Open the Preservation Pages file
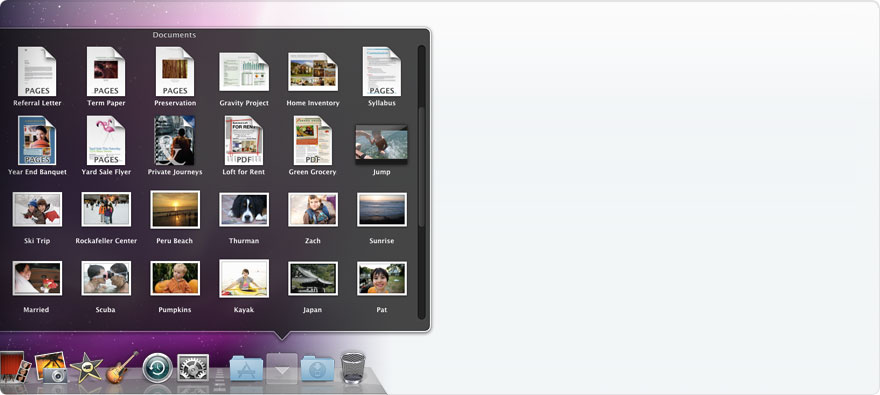The height and width of the screenshot is (395, 880). (175, 72)
